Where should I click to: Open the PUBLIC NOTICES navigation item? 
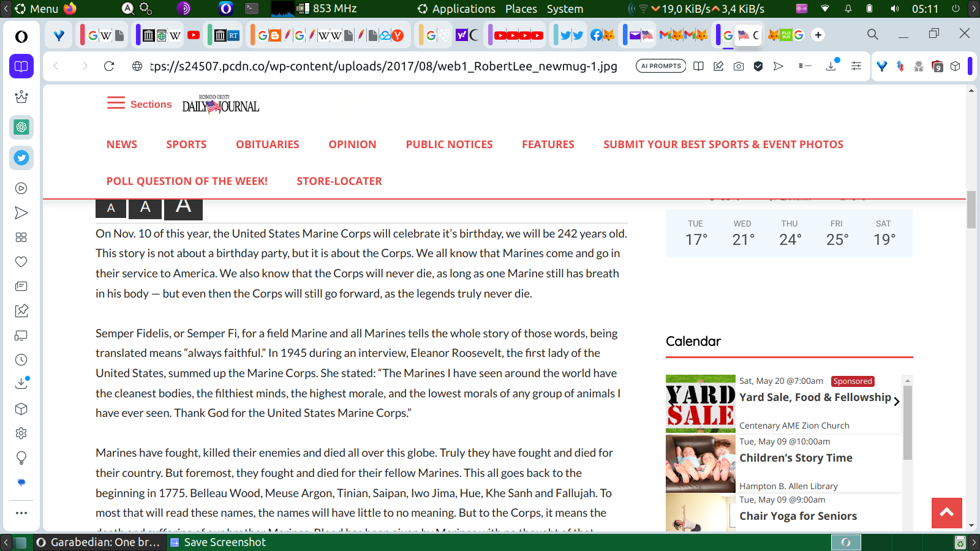coord(450,144)
